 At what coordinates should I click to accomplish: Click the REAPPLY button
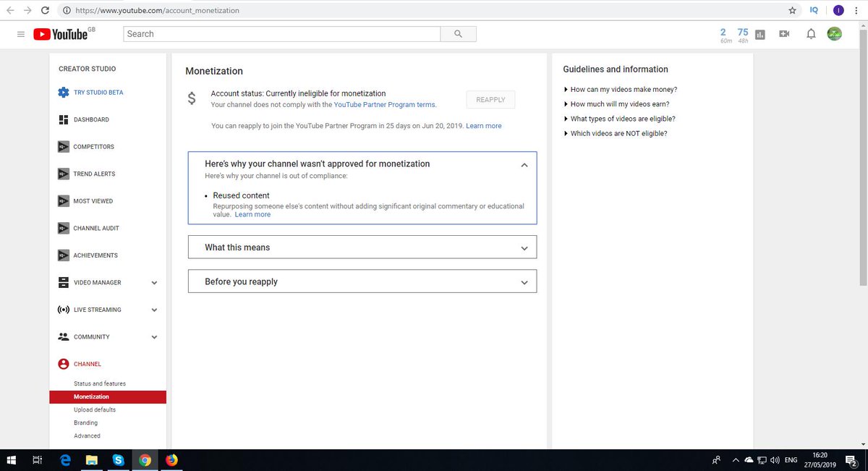click(x=490, y=100)
